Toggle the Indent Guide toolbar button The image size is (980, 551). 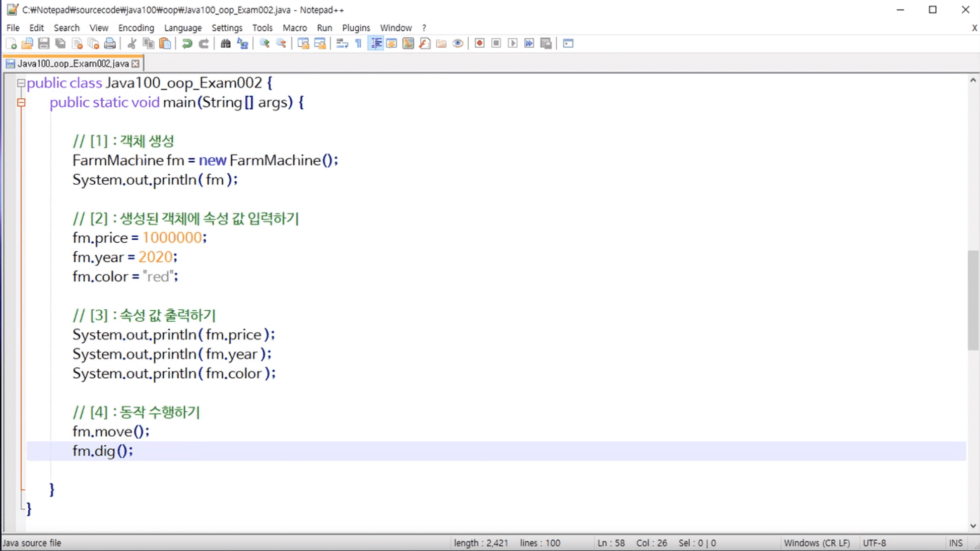(x=376, y=44)
